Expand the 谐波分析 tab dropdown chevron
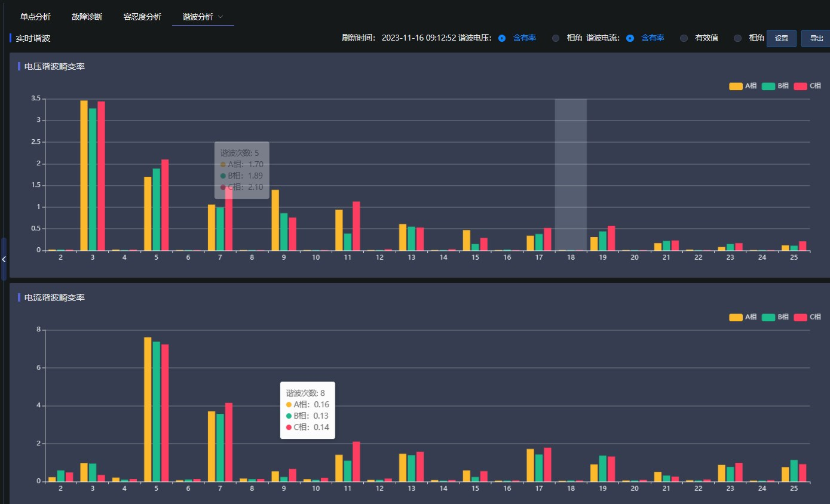 [220, 17]
